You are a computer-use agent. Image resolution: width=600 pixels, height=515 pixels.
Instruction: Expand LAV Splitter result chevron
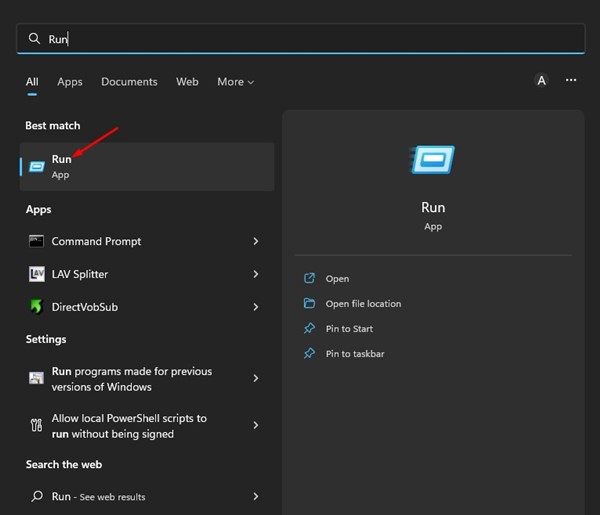coord(256,274)
